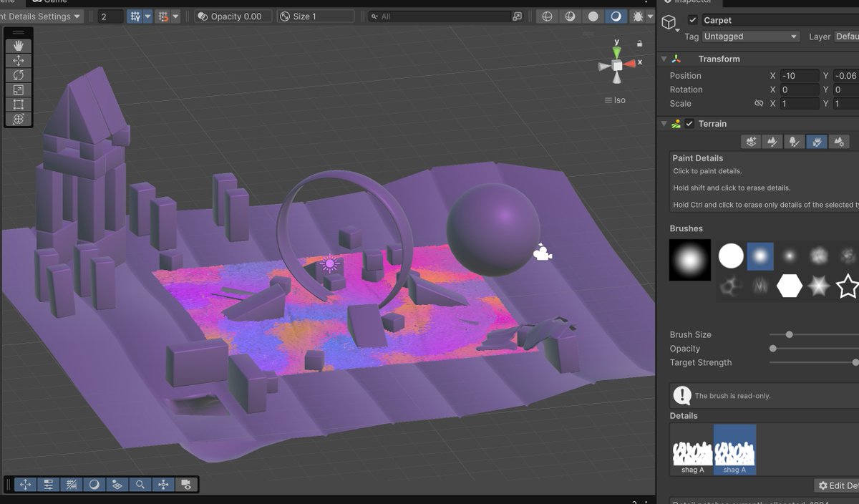Switch to Create Neighbor Terrains tab
The height and width of the screenshot is (504, 859).
751,142
